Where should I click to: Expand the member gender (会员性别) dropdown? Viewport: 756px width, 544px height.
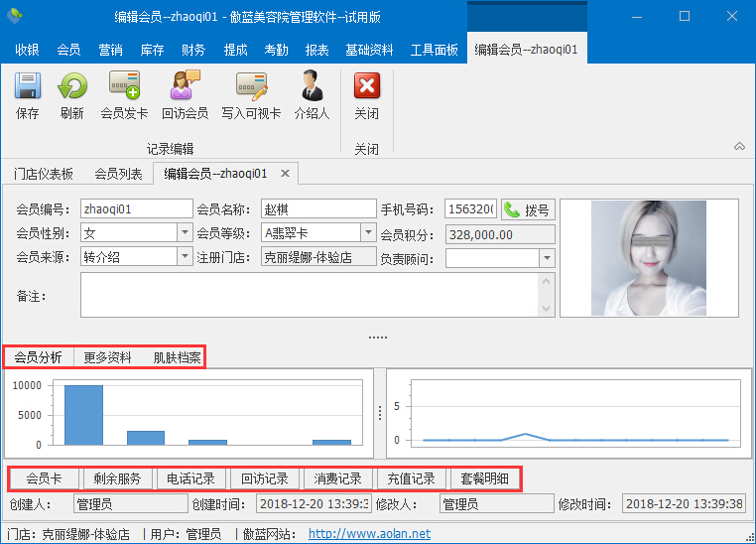click(184, 233)
